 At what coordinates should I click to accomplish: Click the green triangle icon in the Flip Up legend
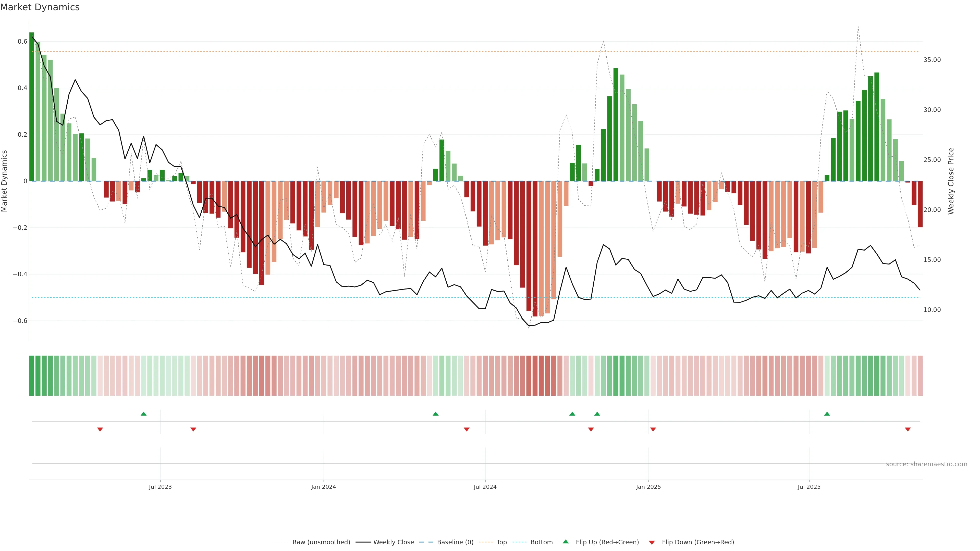[566, 542]
